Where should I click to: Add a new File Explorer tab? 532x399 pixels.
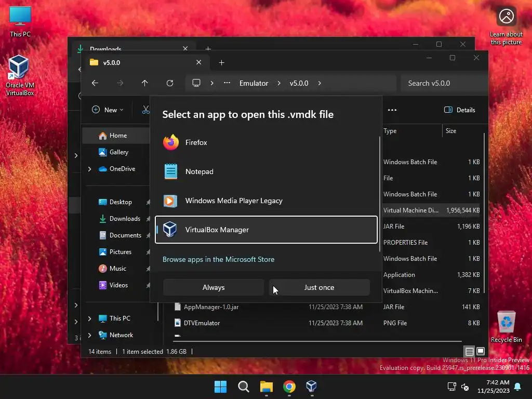(x=221, y=62)
